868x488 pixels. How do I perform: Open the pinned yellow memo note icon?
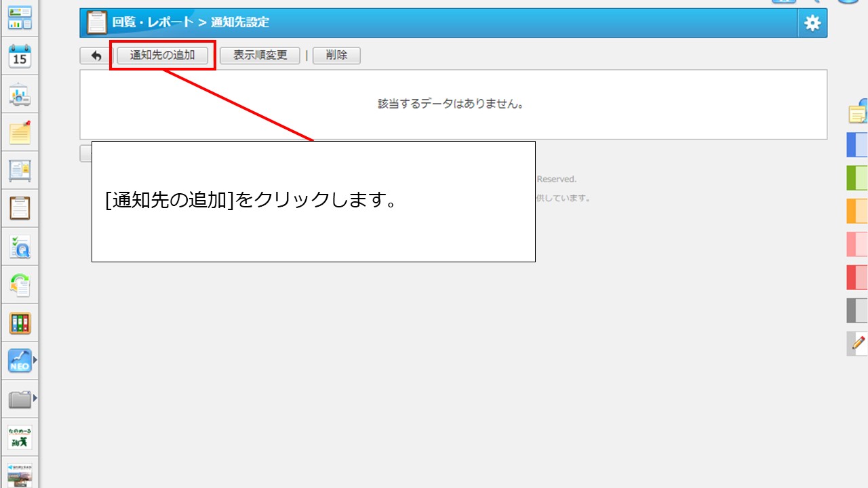(20, 133)
